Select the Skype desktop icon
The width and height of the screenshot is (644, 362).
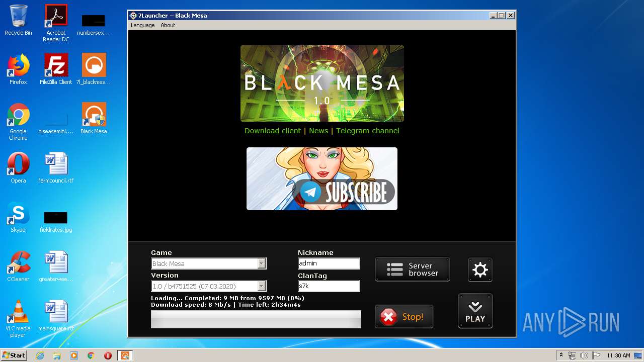tap(18, 217)
